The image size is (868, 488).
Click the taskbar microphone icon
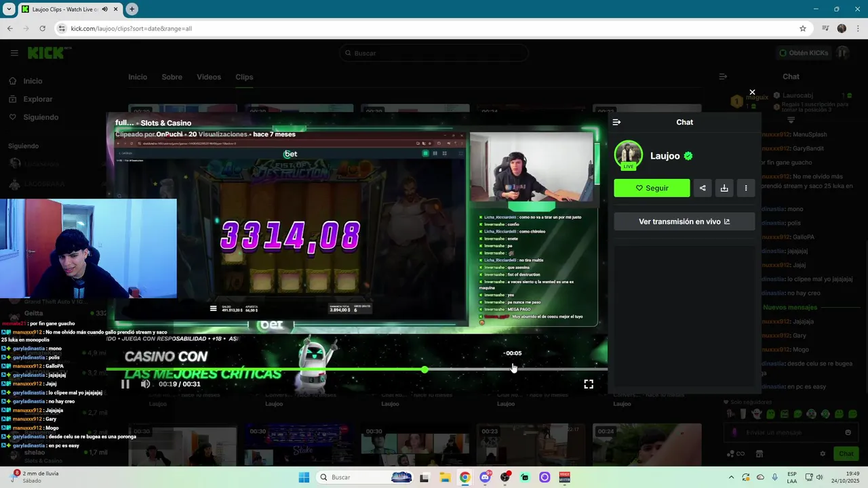774,477
